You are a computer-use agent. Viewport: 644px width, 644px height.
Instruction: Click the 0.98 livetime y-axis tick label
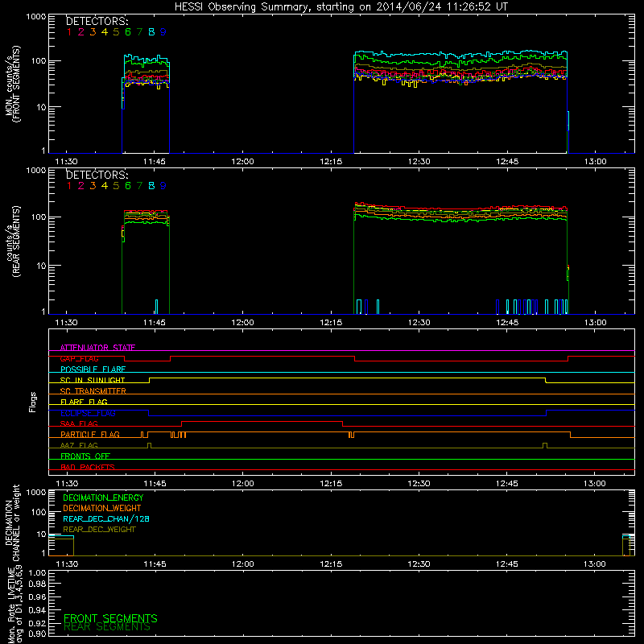point(36,584)
